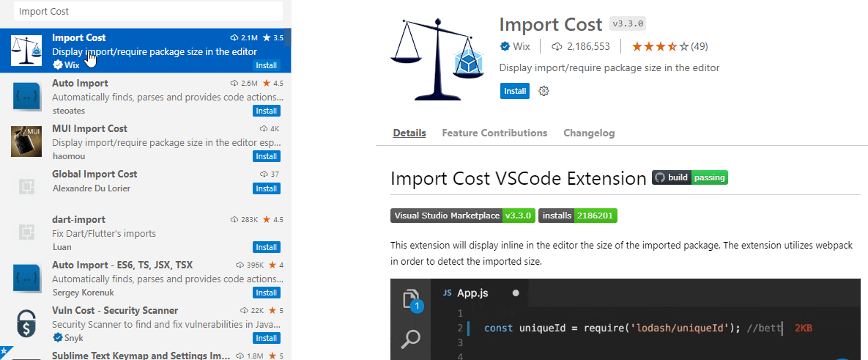Install Global Import Cost extension
This screenshot has height=360, width=868.
267,188
